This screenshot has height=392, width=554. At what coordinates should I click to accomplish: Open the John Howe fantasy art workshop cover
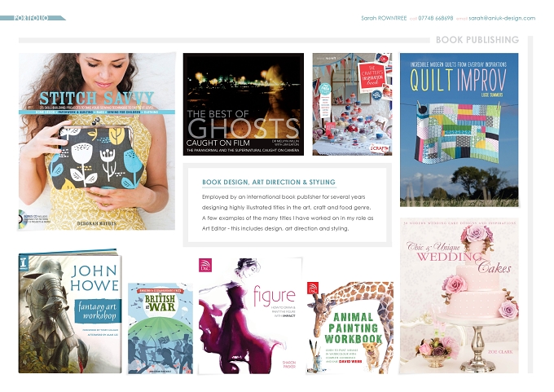70,311
